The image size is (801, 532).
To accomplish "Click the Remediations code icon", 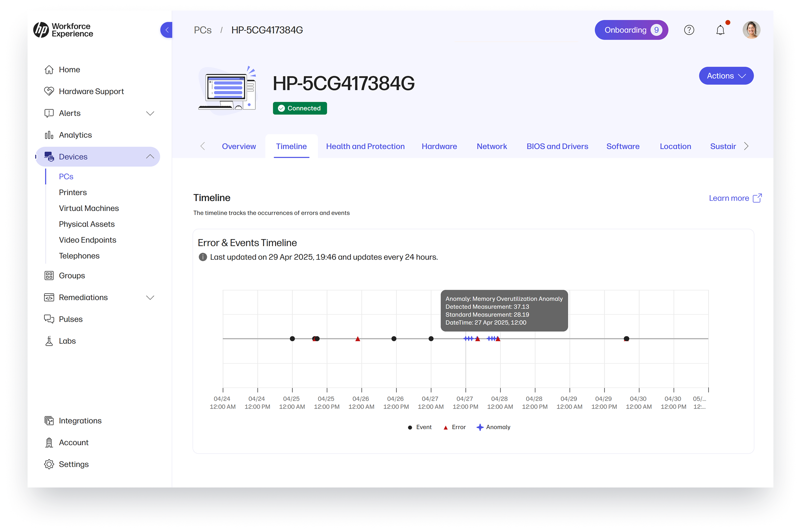I will pyautogui.click(x=49, y=297).
